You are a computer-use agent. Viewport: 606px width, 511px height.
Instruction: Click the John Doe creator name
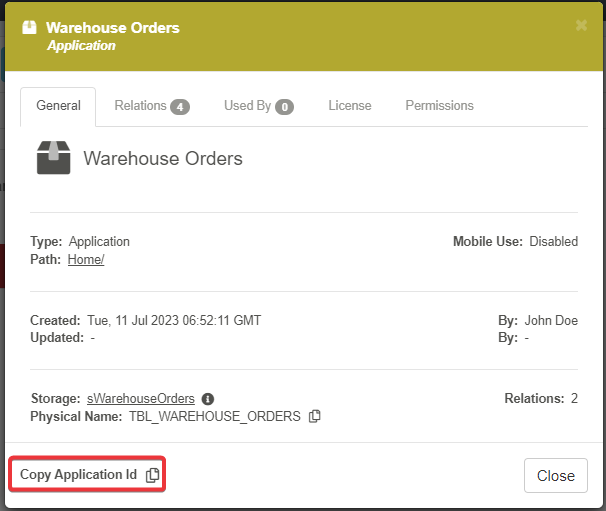click(x=551, y=321)
